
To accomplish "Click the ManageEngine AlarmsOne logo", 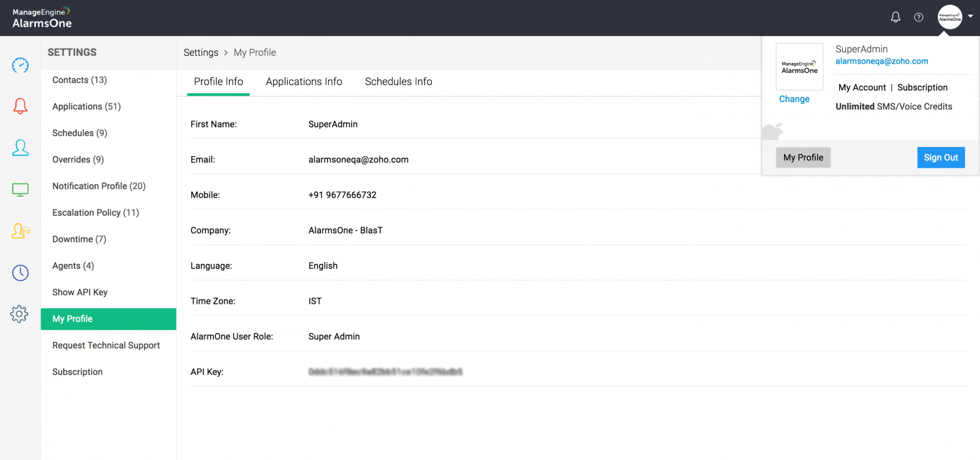I will [42, 18].
